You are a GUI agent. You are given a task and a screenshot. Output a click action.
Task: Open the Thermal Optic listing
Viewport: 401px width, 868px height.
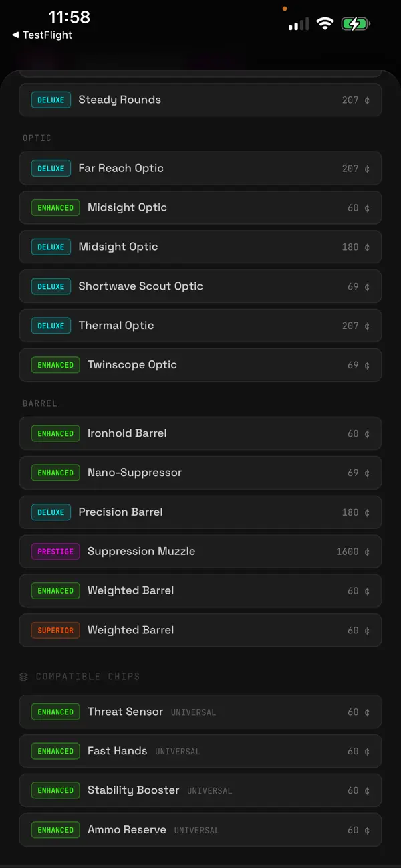click(x=200, y=326)
